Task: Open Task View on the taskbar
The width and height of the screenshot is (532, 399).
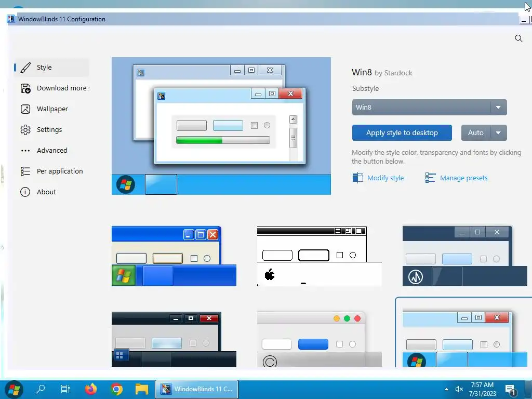Action: [x=65, y=389]
